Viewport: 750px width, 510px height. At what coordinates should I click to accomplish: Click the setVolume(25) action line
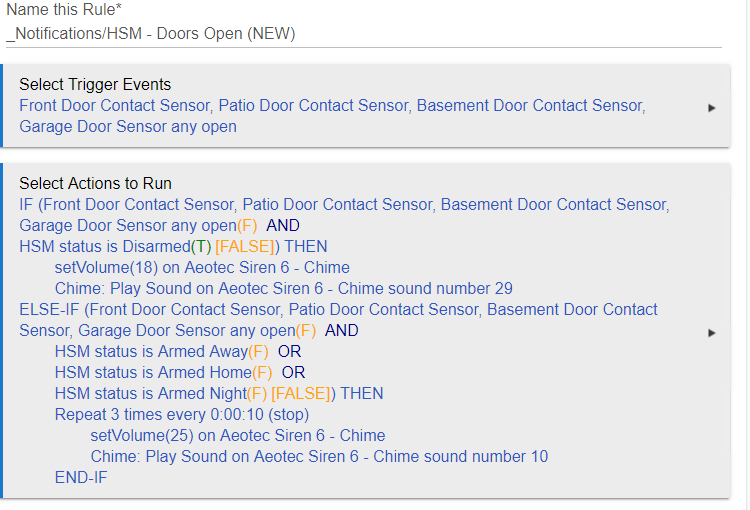(x=238, y=435)
